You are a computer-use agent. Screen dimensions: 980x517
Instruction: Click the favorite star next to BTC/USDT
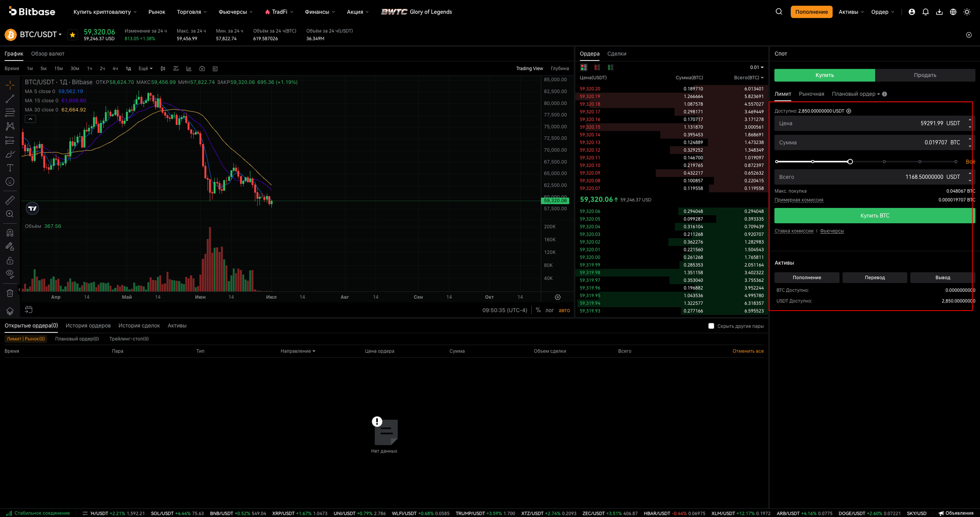(72, 34)
